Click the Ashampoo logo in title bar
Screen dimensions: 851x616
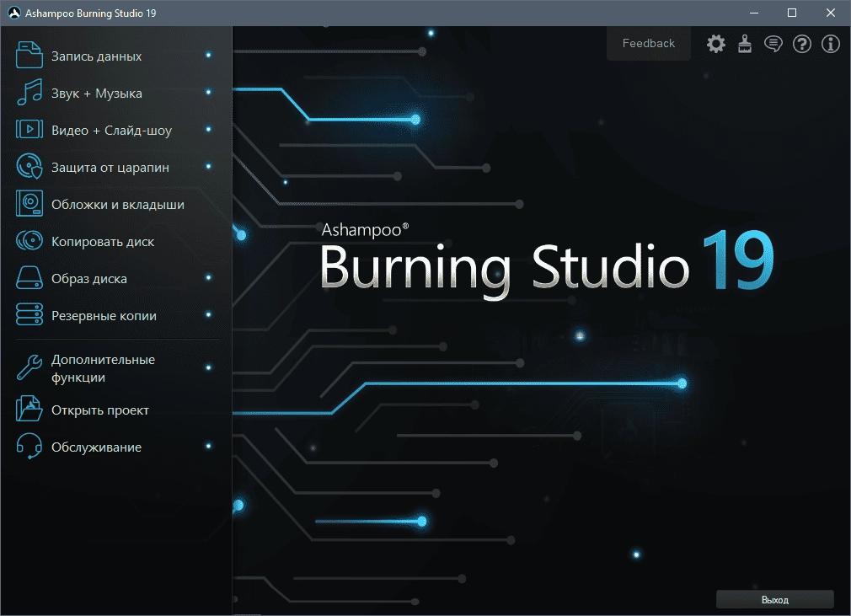click(x=14, y=13)
